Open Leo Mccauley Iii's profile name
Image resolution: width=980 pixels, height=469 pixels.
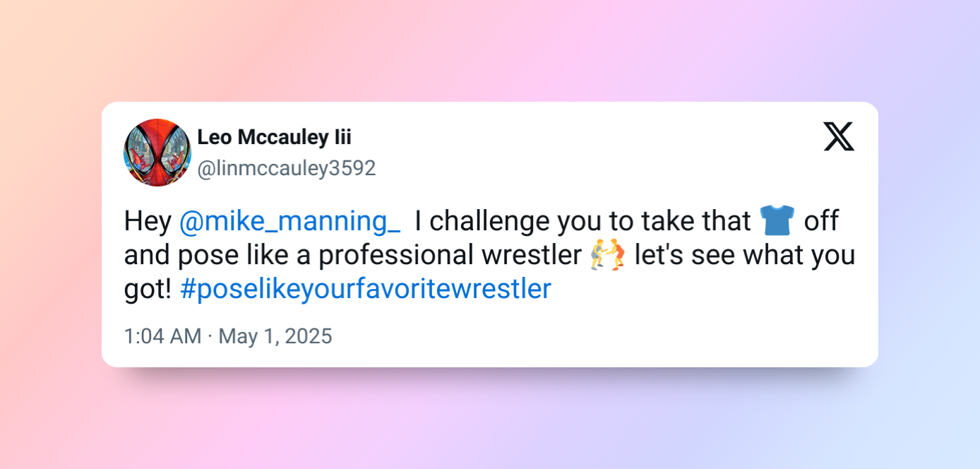(274, 138)
